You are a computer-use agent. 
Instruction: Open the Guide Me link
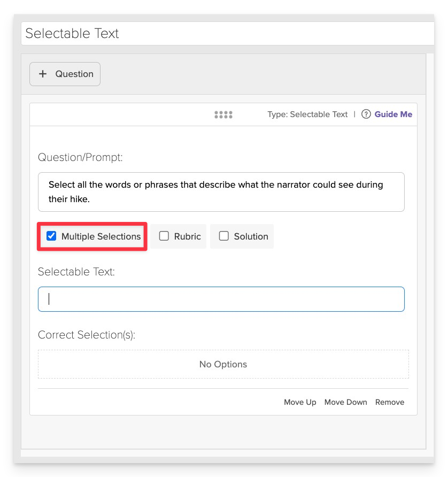click(x=393, y=114)
